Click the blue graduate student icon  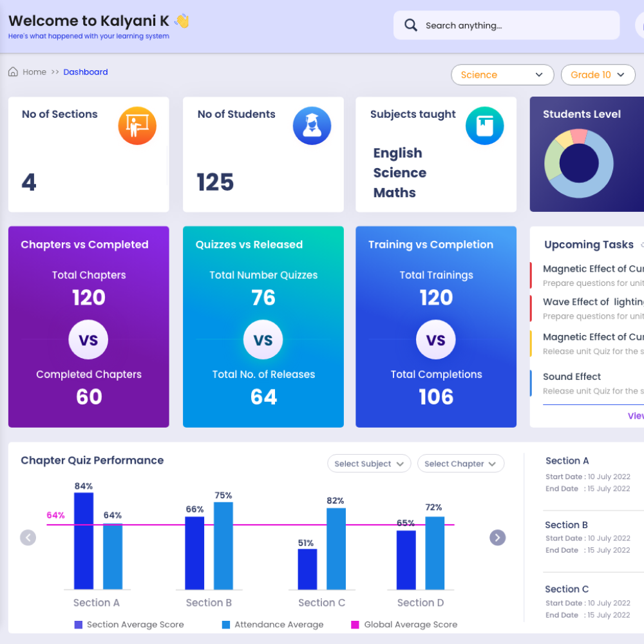click(x=312, y=126)
